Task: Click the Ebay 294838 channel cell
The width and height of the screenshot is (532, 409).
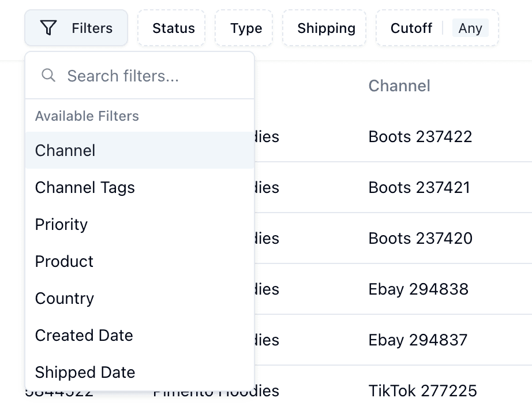Action: tap(418, 289)
